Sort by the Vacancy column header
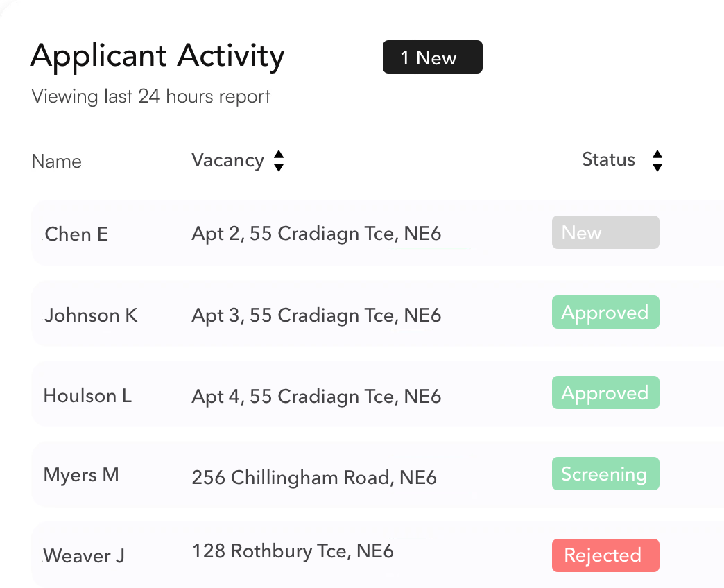724x588 pixels. (x=227, y=161)
